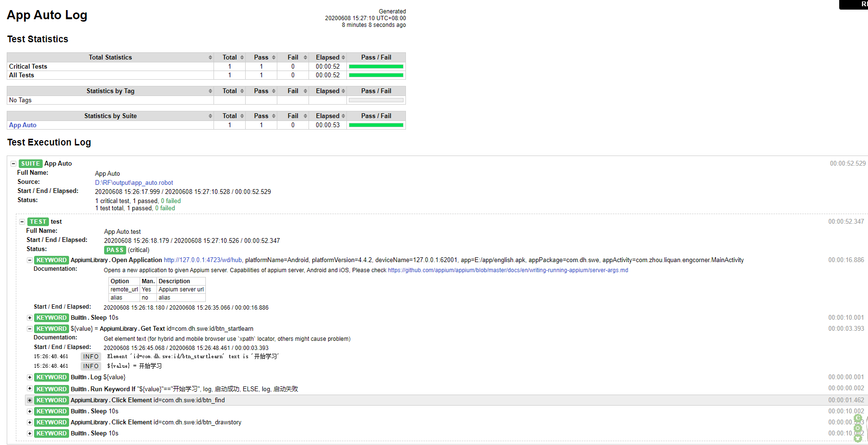Click the Pass/Fail column sort icon
This screenshot has height=445, width=868.
[x=376, y=57]
